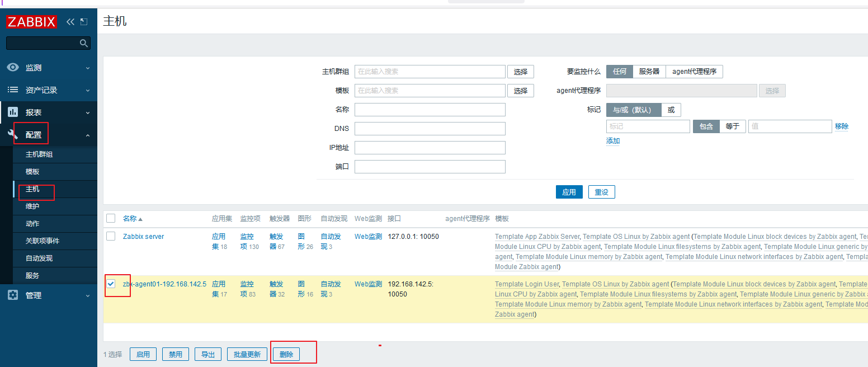
Task: Click the 名称 filter input field
Action: (430, 110)
